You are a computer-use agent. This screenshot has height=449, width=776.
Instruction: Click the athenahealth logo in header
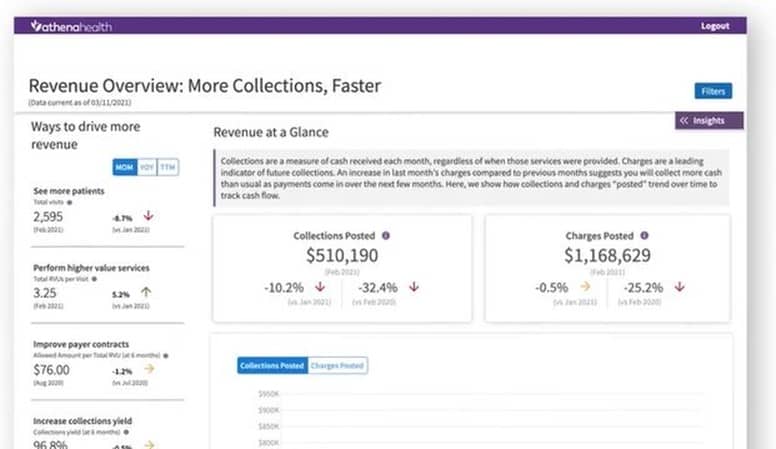70,26
